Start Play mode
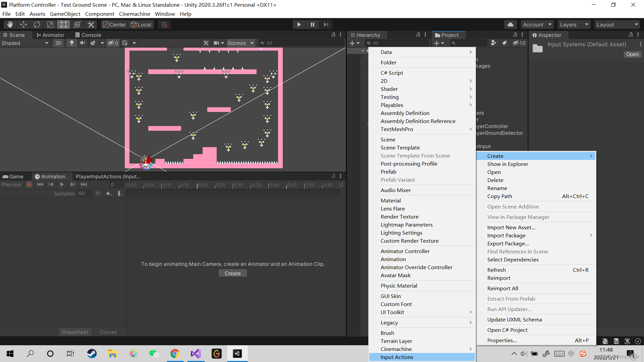 [x=299, y=24]
